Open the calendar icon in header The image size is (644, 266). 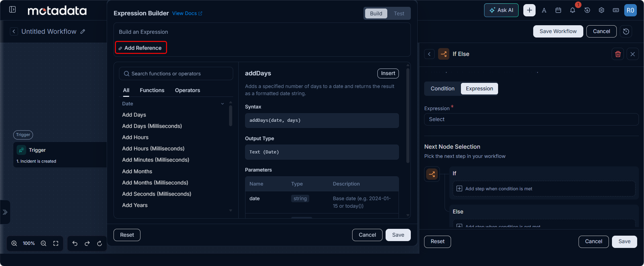click(558, 10)
